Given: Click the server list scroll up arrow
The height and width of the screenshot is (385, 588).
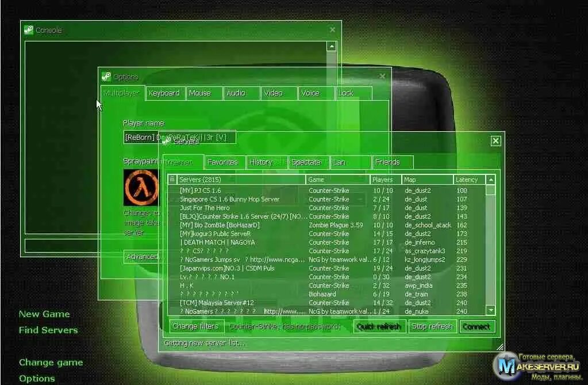Looking at the screenshot, I should click(490, 180).
